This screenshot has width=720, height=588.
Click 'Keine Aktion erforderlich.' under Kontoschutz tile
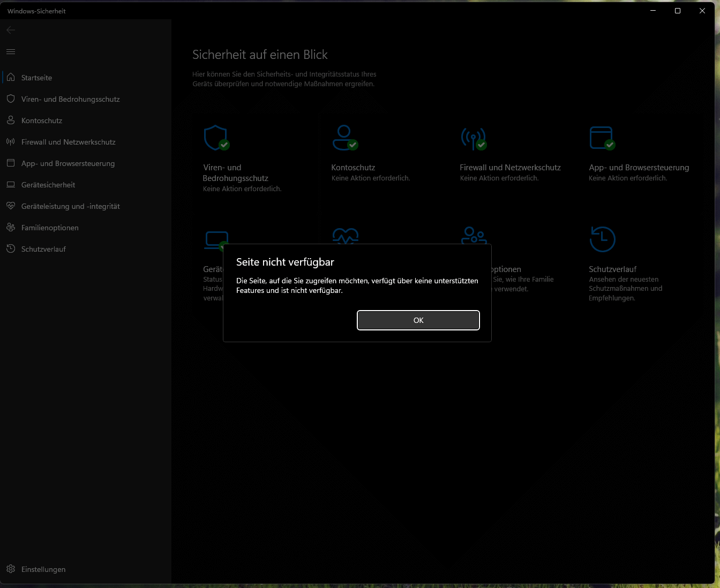tap(371, 178)
